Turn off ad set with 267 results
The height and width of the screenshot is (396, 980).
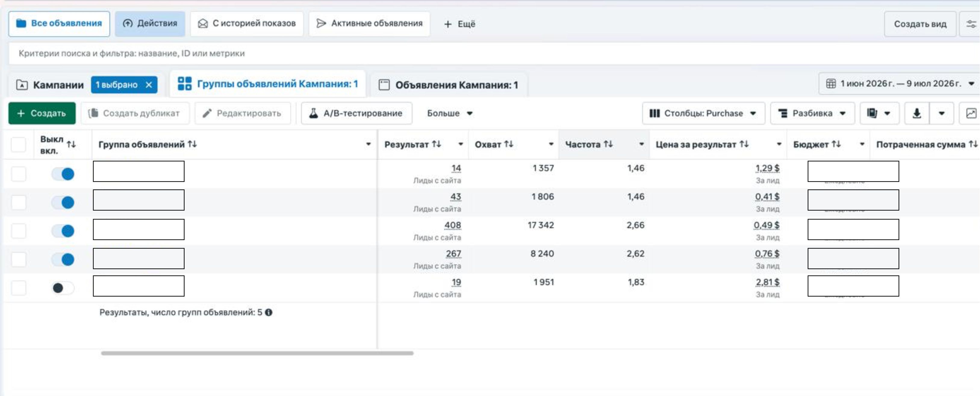[63, 260]
